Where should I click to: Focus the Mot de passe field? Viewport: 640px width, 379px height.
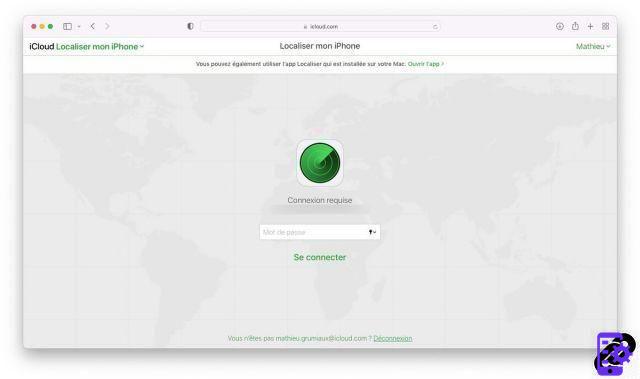click(320, 232)
